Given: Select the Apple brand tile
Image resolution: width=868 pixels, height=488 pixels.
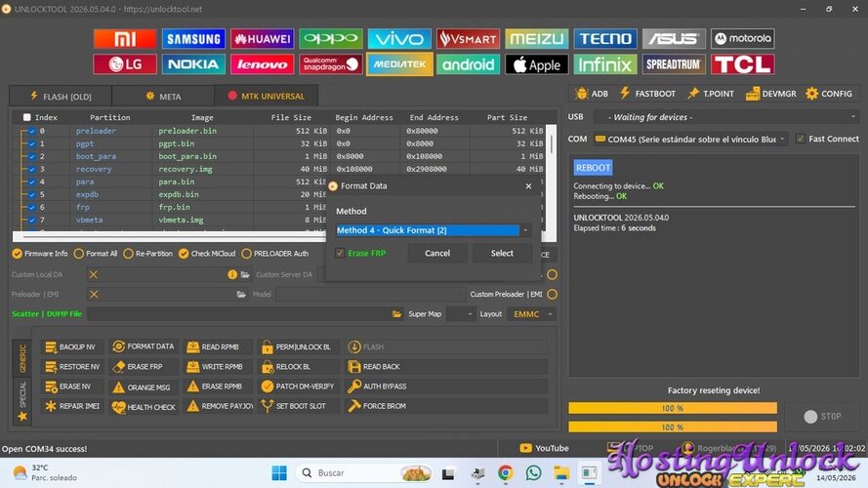Looking at the screenshot, I should tap(537, 64).
